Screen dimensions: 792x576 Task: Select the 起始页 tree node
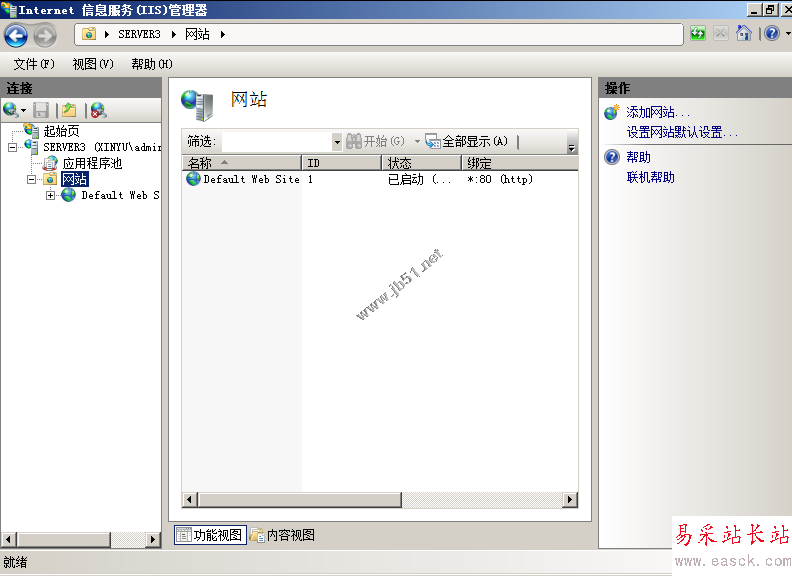[61, 131]
